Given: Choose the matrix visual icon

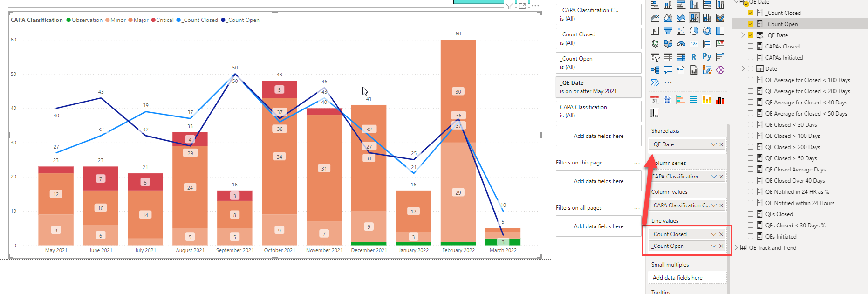Looking at the screenshot, I should click(x=681, y=57).
